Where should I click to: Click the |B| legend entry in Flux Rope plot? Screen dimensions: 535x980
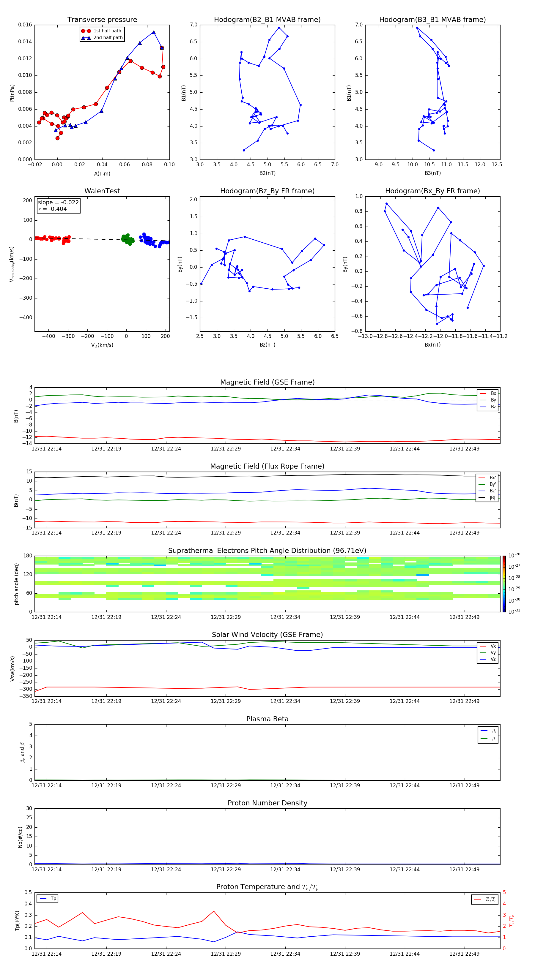487,498
